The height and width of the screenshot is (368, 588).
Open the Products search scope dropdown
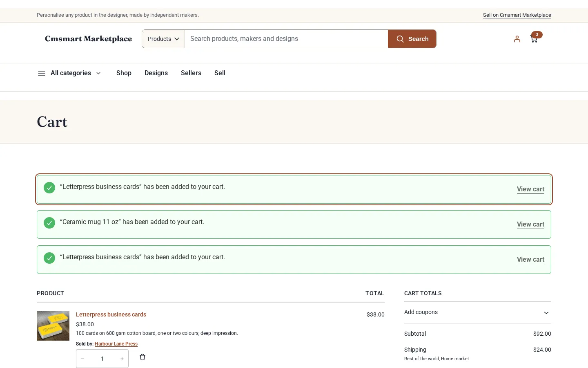tap(163, 39)
